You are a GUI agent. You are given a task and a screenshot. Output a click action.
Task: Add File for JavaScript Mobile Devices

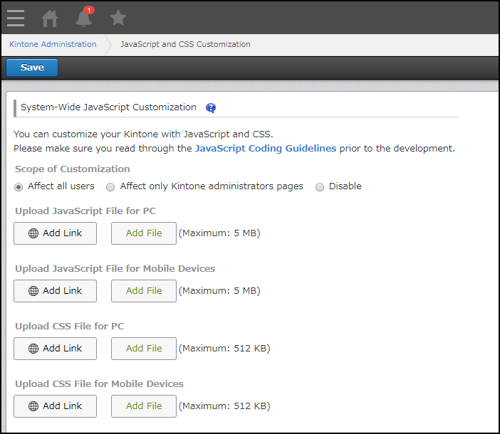click(144, 291)
